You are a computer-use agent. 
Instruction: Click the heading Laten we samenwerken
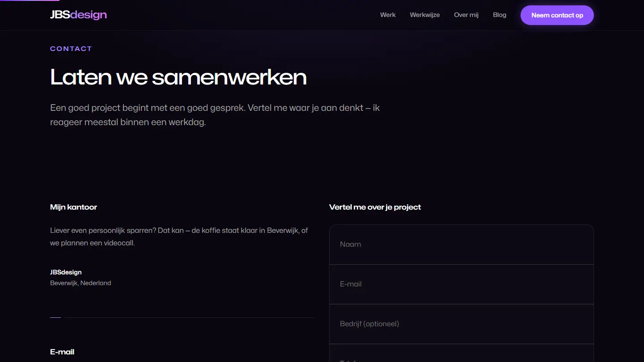pos(178,77)
